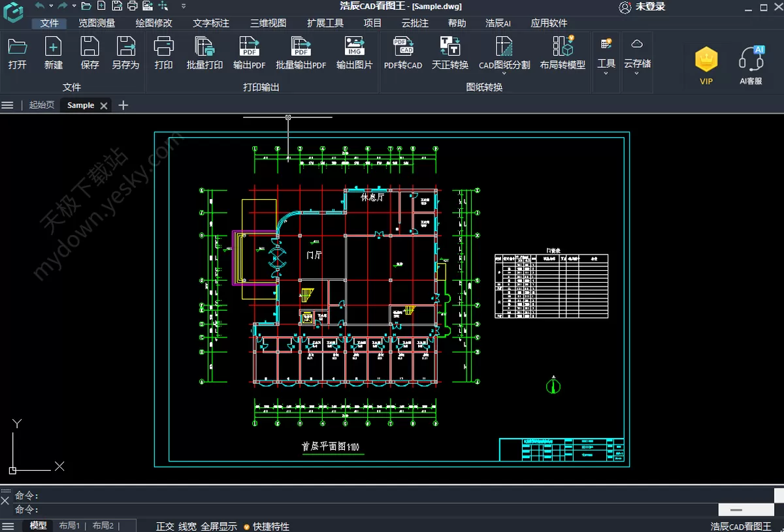Click quick-access open folder icon
784x532 pixels.
point(86,6)
